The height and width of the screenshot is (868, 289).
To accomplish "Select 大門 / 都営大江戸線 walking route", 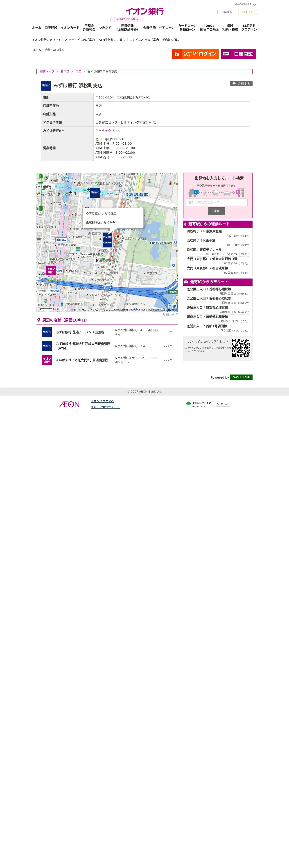I will point(218,261).
